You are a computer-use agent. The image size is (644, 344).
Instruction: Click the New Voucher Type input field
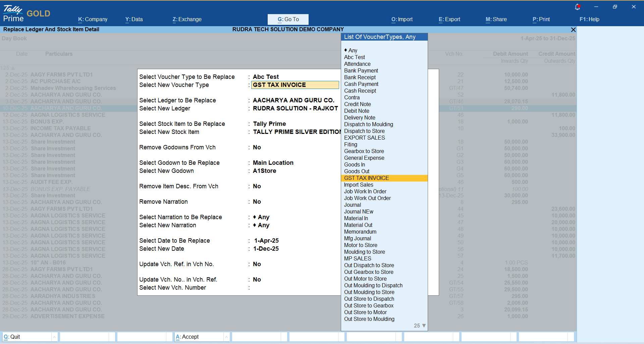pos(295,85)
